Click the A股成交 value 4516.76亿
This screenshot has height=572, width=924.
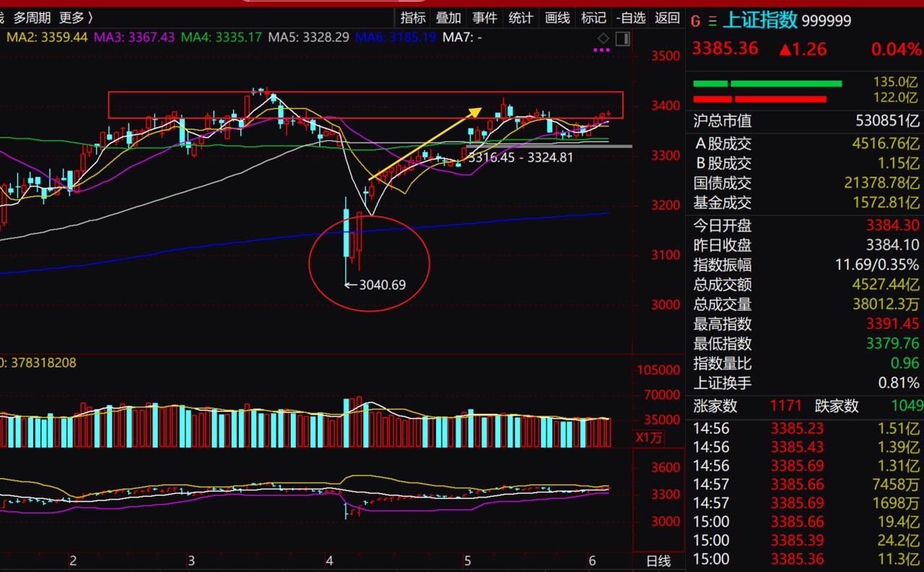point(885,144)
